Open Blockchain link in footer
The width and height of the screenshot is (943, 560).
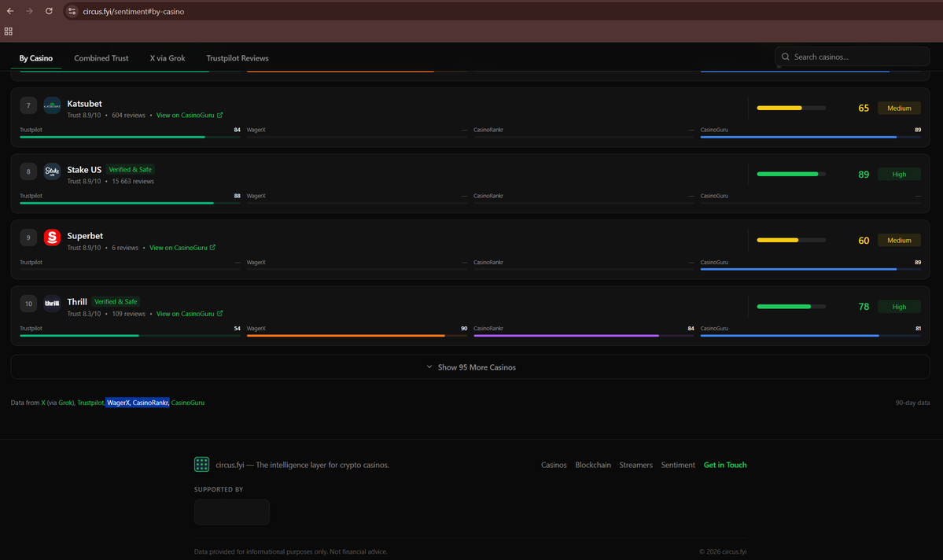pos(593,465)
